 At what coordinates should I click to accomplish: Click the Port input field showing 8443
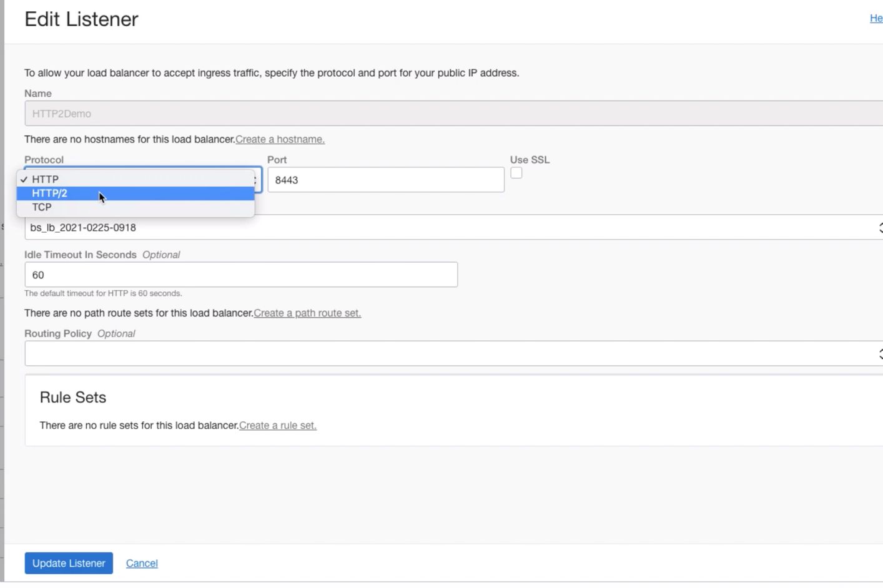pyautogui.click(x=385, y=179)
